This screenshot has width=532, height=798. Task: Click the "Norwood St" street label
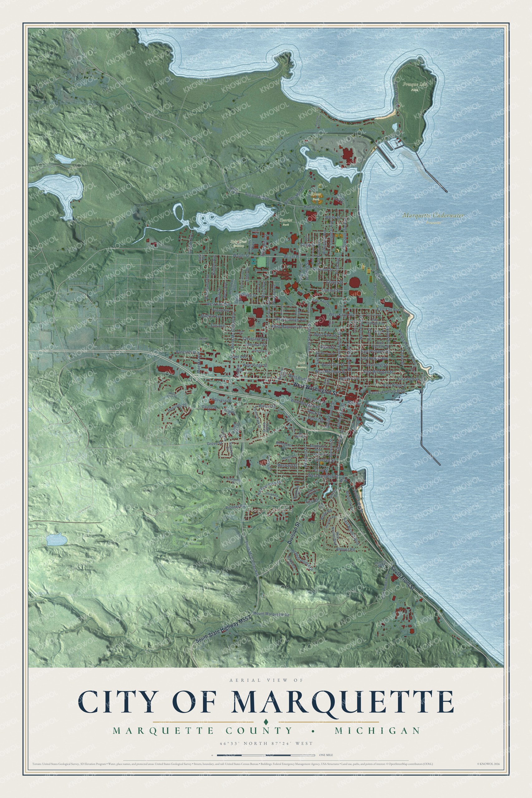coord(323,269)
